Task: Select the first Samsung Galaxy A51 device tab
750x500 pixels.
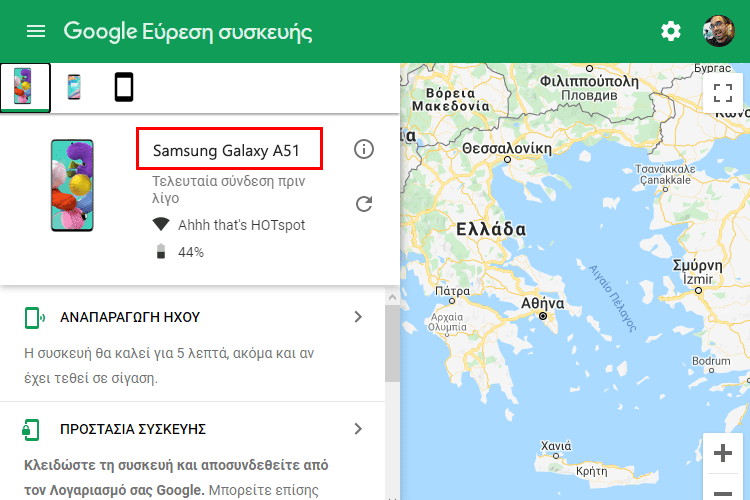Action: tap(25, 87)
